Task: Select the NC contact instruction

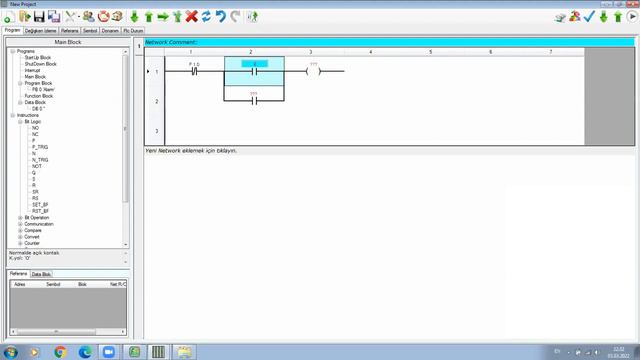Action: (x=35, y=134)
